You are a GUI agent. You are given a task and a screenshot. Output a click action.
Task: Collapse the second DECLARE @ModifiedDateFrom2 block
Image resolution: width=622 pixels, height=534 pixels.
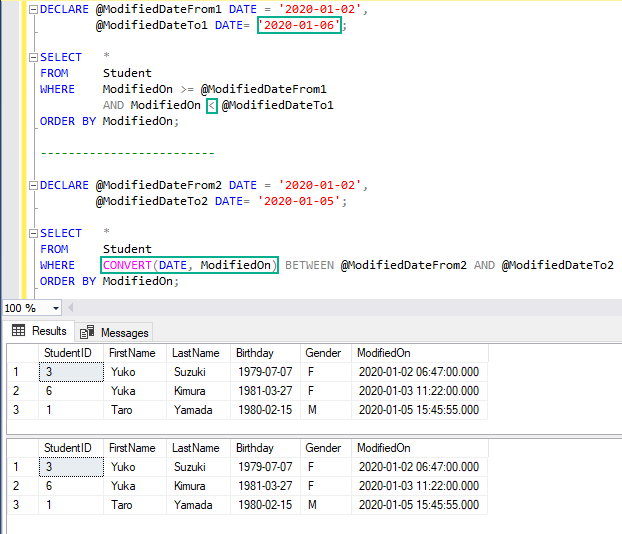(34, 185)
